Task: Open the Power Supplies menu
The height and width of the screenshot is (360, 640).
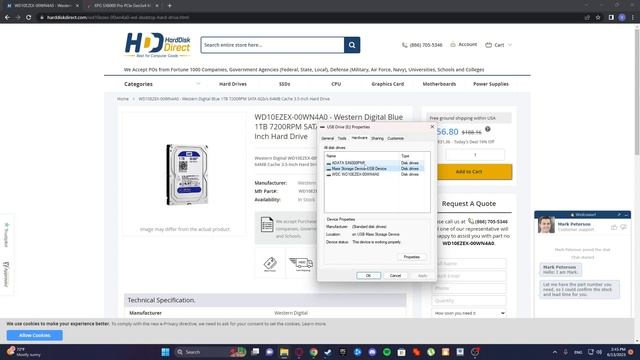Action: [491, 84]
